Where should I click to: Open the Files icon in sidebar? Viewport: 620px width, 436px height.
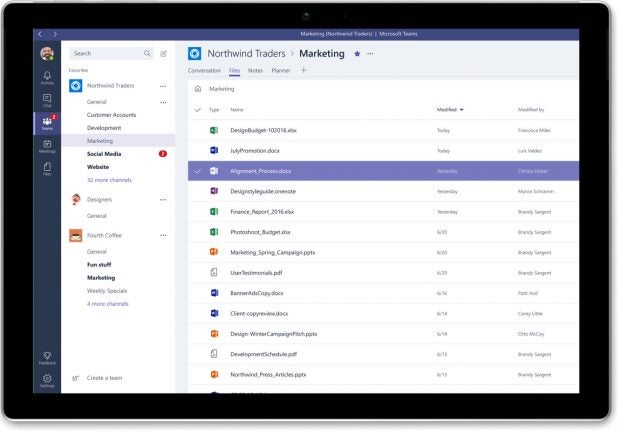[47, 169]
